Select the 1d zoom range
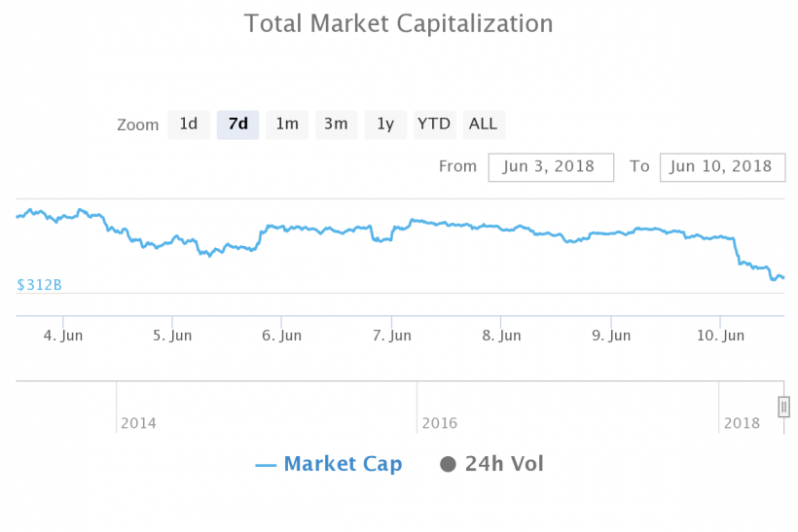Viewport: 798px width, 532px height. 189,124
